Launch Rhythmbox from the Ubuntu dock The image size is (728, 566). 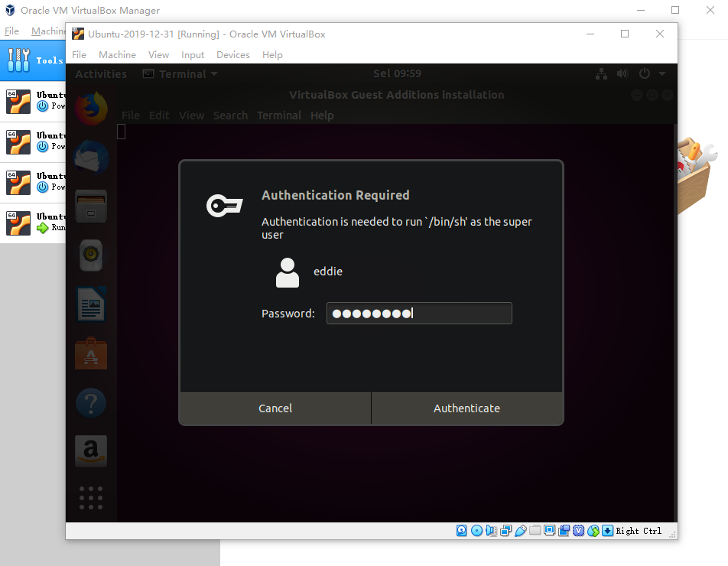click(91, 255)
